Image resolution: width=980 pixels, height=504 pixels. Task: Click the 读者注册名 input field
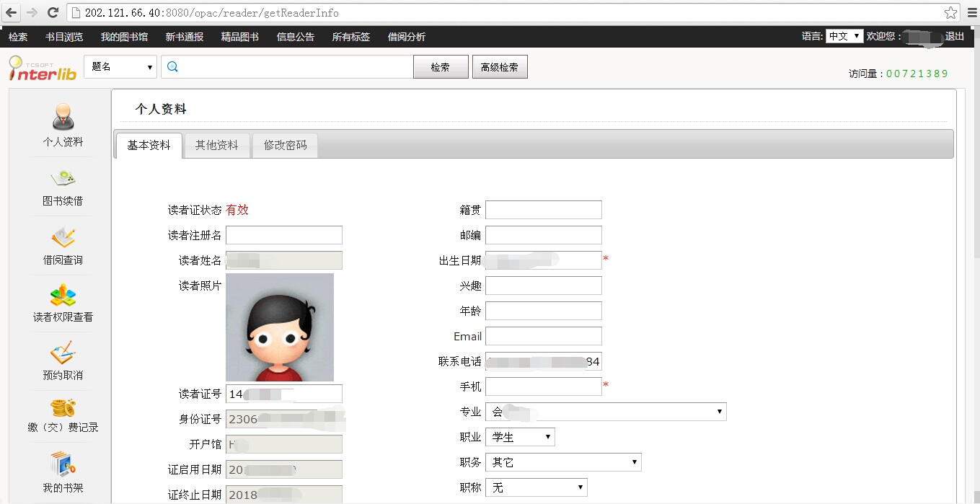tap(284, 235)
